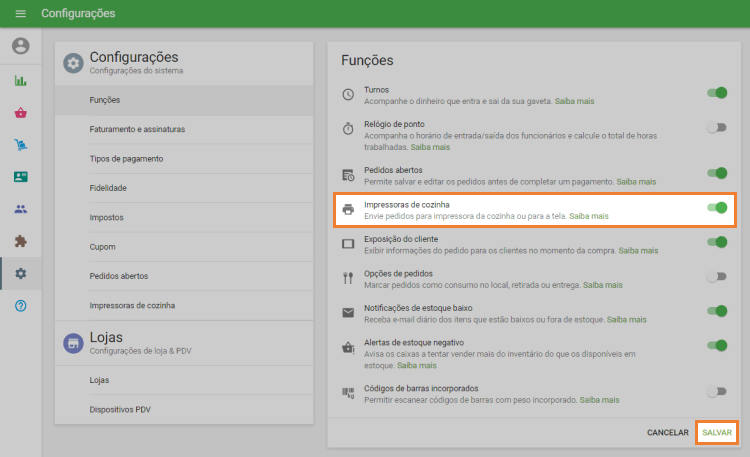
Task: Disable the Turnos toggle
Action: [716, 93]
